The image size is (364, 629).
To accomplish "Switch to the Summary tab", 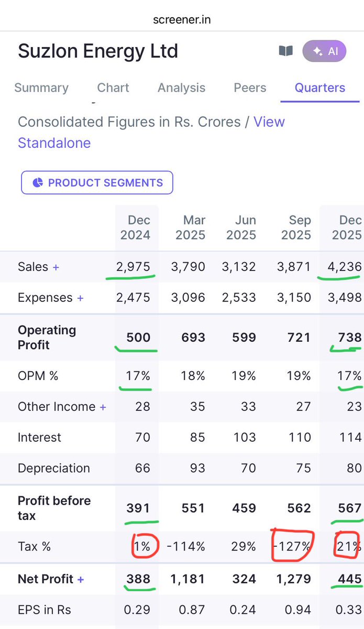I will coord(41,88).
